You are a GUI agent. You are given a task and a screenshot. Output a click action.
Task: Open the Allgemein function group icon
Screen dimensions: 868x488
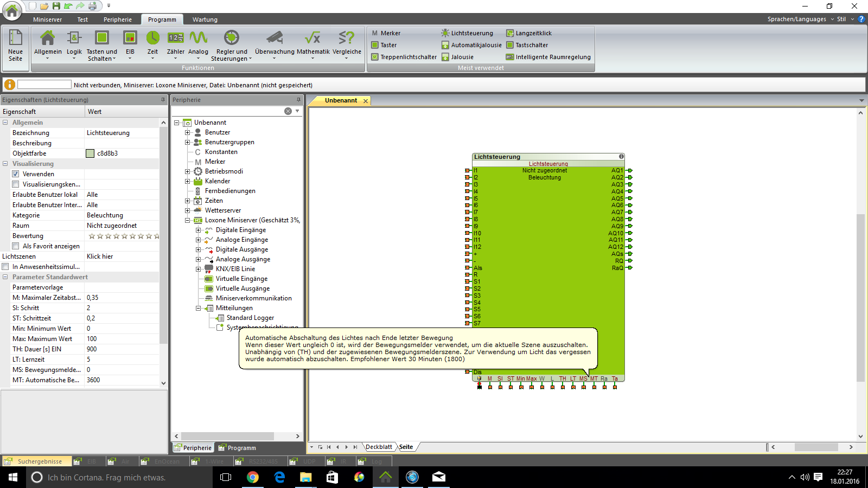click(x=48, y=39)
